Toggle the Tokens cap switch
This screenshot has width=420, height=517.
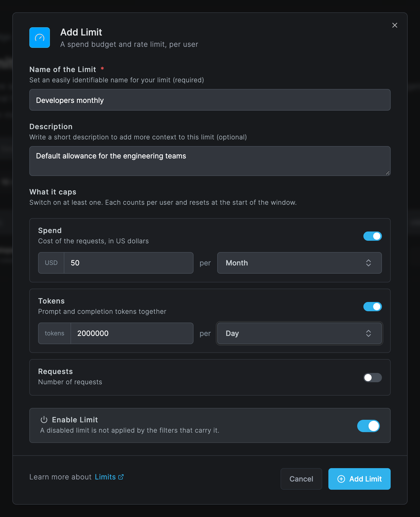pyautogui.click(x=372, y=307)
